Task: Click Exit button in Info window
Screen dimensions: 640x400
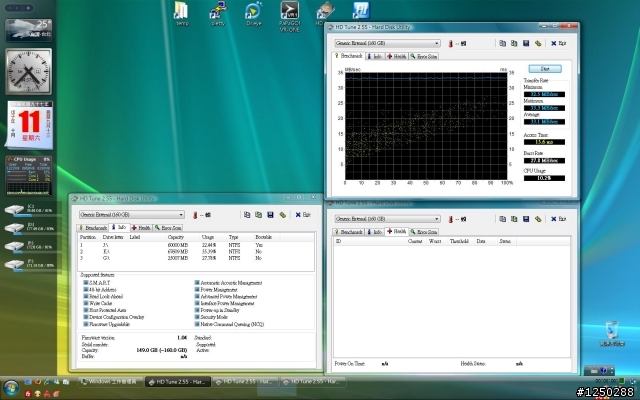Action: click(303, 215)
